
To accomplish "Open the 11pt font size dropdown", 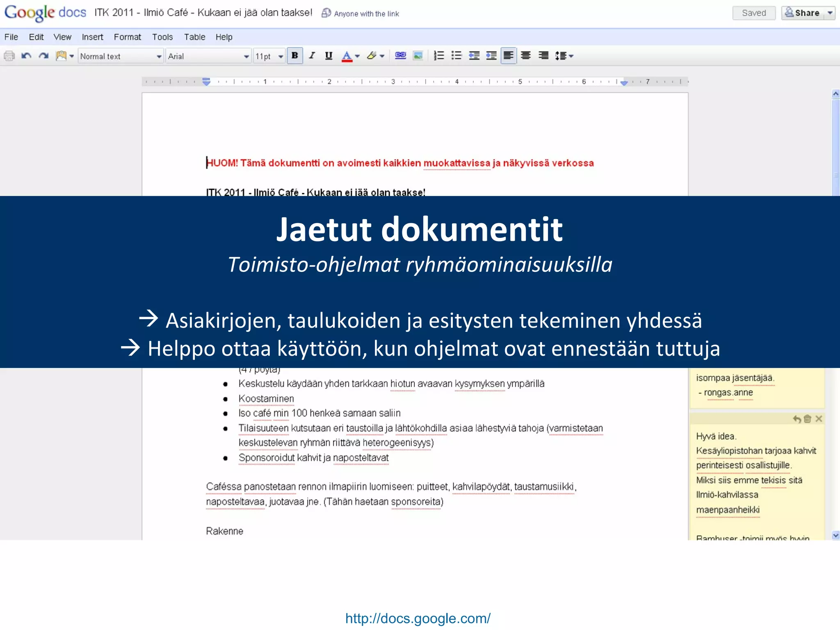I will pos(269,56).
